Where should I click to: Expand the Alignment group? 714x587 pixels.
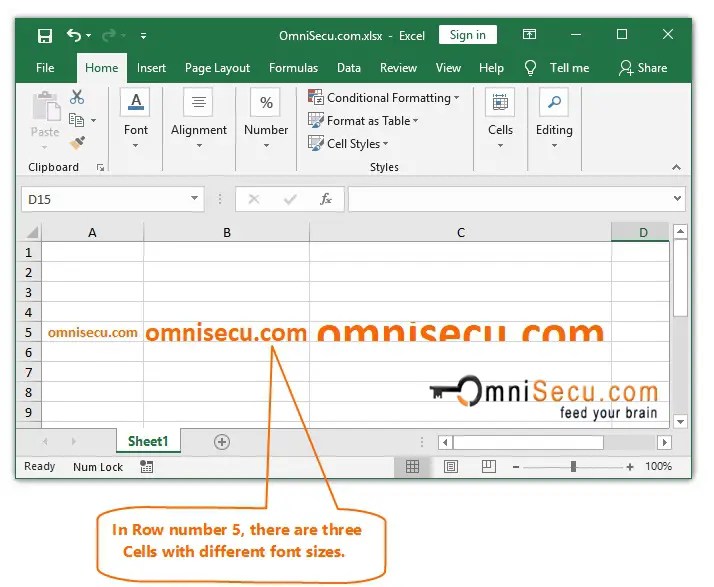coord(199,118)
